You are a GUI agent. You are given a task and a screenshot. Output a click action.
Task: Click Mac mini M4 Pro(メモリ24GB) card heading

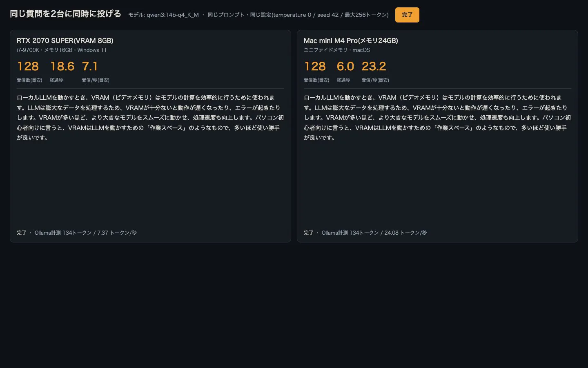pyautogui.click(x=351, y=40)
